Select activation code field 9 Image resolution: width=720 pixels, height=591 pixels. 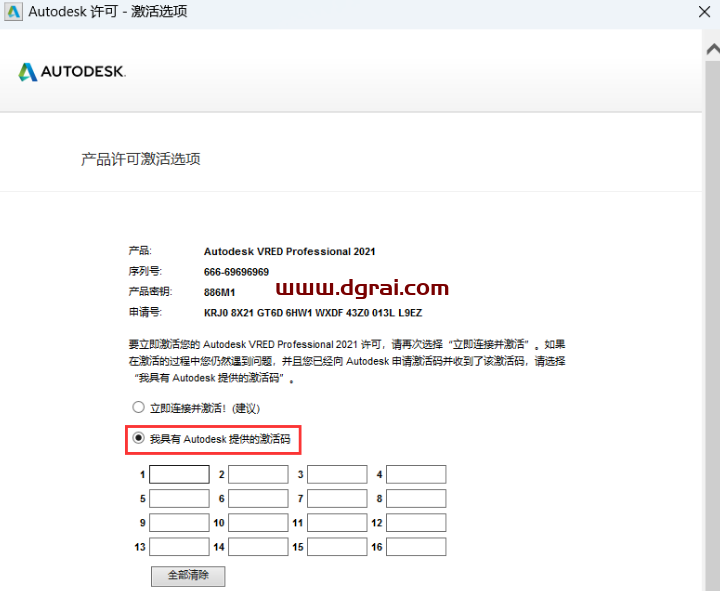(x=179, y=523)
